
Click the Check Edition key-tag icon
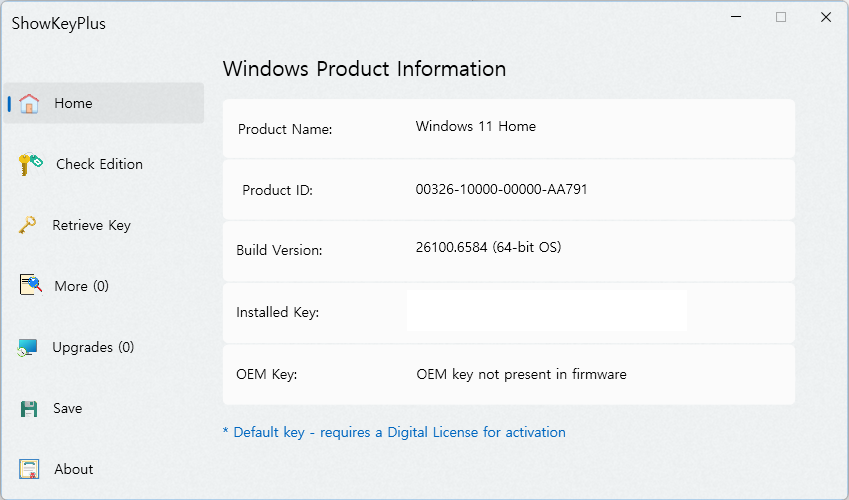[30, 164]
